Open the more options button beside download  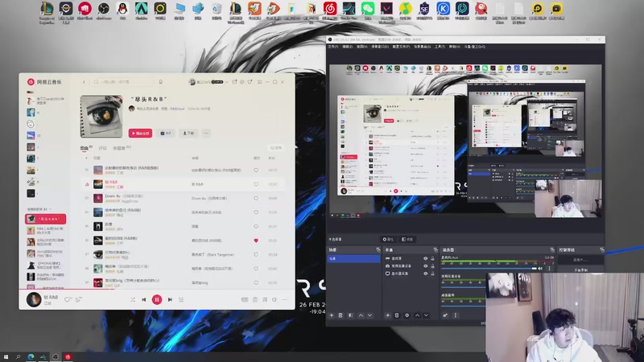tap(206, 133)
